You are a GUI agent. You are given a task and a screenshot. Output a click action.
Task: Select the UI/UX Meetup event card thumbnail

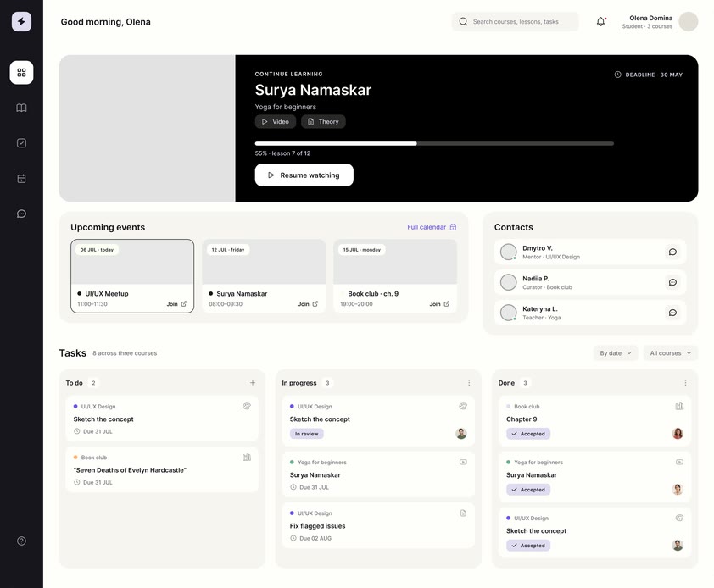click(x=132, y=262)
